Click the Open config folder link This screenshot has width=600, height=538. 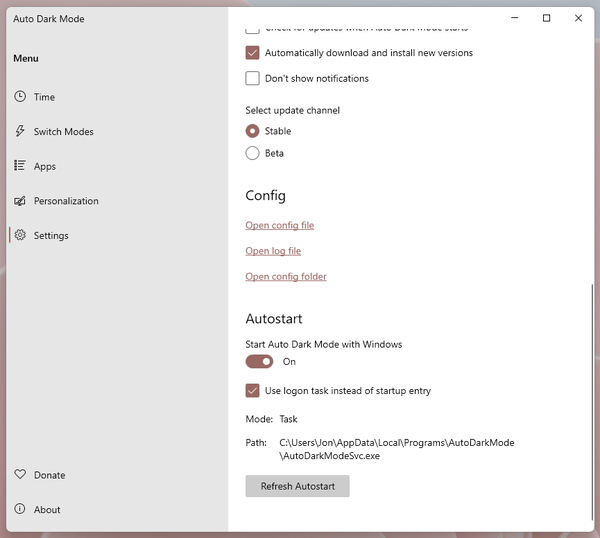pyautogui.click(x=286, y=277)
